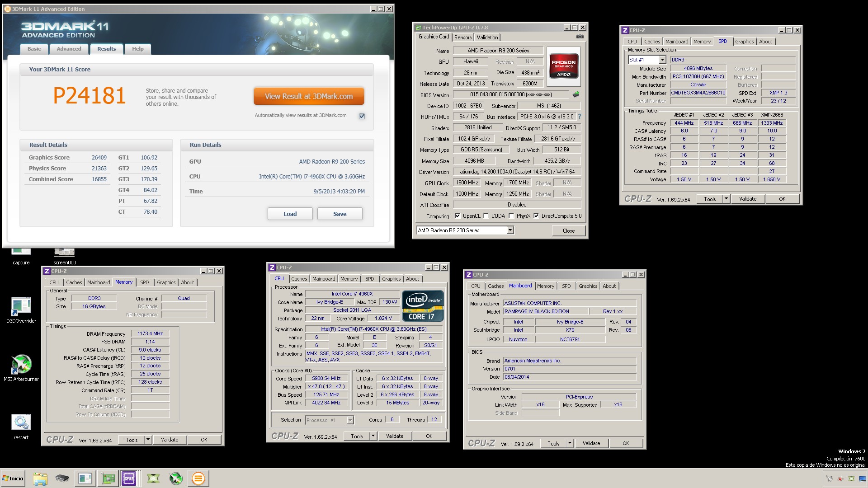
Task: Open the MSI Afterburner desktop shortcut
Action: tap(21, 368)
